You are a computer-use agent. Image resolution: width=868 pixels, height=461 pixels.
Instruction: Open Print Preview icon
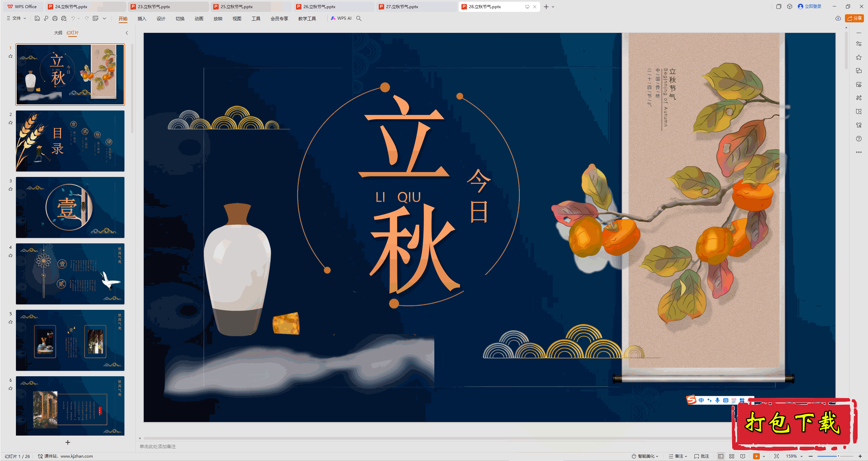tap(64, 18)
